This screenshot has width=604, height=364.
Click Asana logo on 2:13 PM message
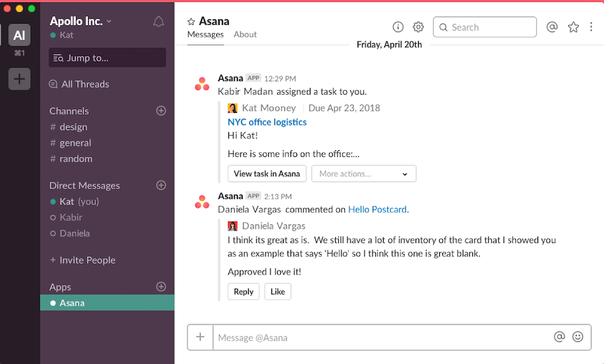tap(202, 202)
